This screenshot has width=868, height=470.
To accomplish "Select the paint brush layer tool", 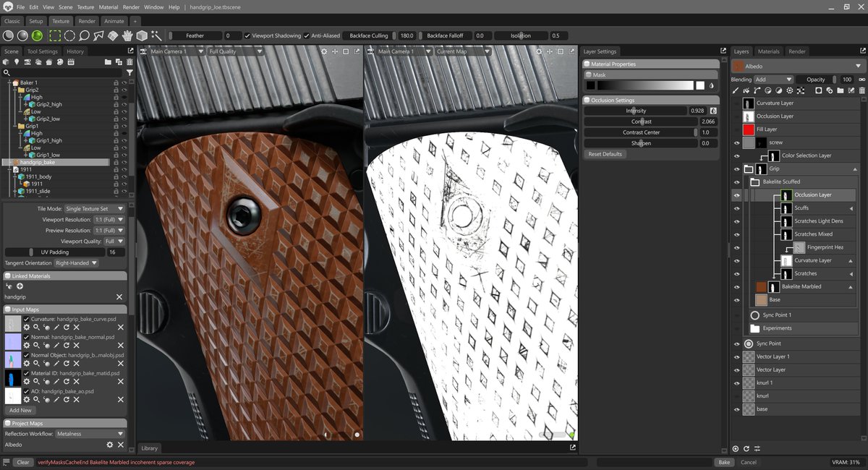I will [736, 90].
